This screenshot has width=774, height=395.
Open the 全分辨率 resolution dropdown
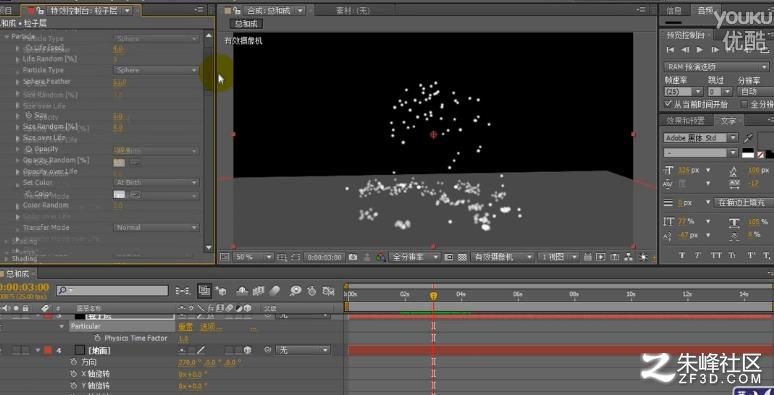pyautogui.click(x=415, y=257)
